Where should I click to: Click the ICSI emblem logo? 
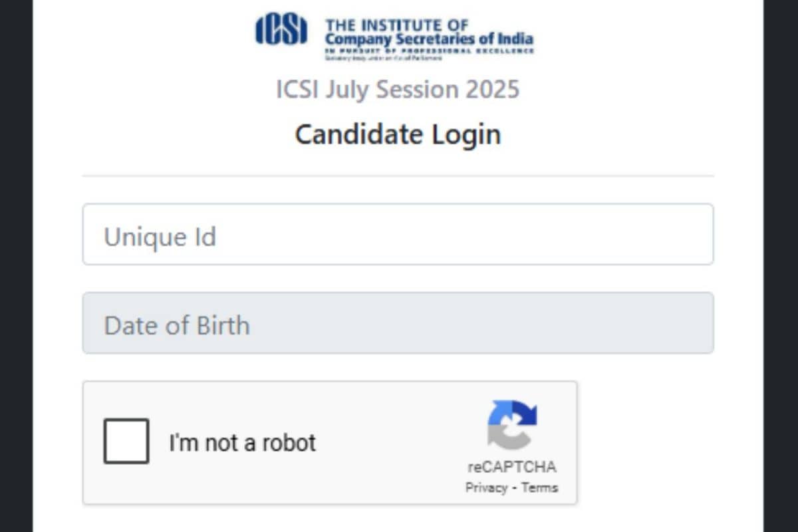click(281, 31)
